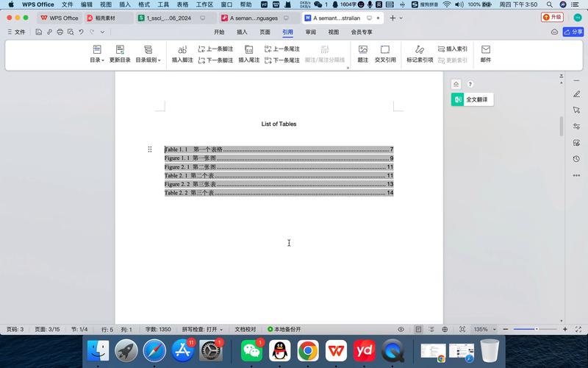588x368 pixels.
Task: Click the print preview icon
Action: click(71, 32)
